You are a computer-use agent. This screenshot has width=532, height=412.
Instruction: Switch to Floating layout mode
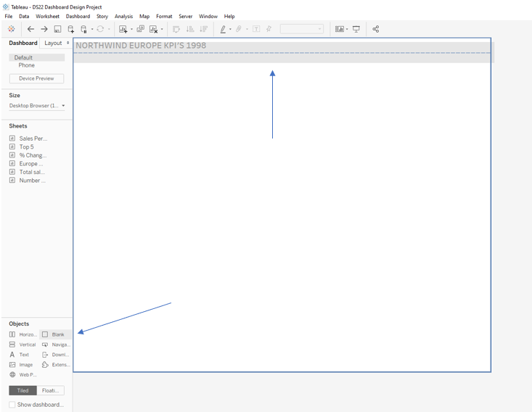[51, 391]
